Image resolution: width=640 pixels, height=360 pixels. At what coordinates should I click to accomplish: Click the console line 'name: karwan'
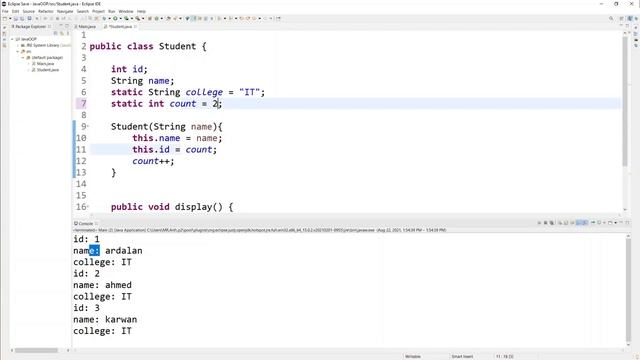(105, 319)
